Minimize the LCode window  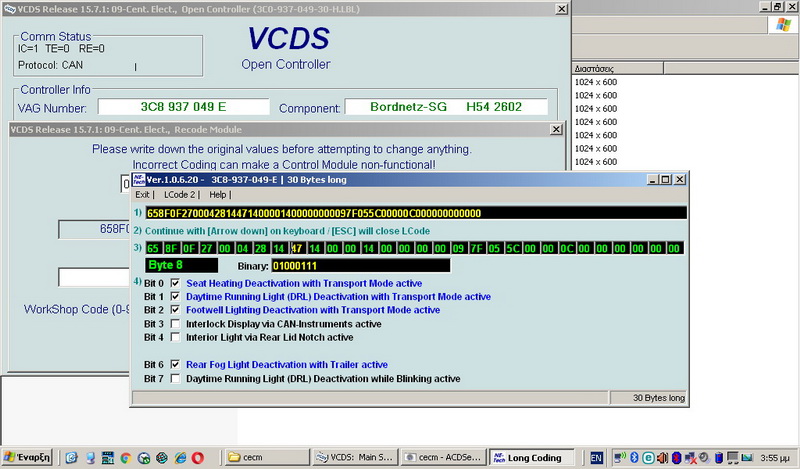point(653,180)
